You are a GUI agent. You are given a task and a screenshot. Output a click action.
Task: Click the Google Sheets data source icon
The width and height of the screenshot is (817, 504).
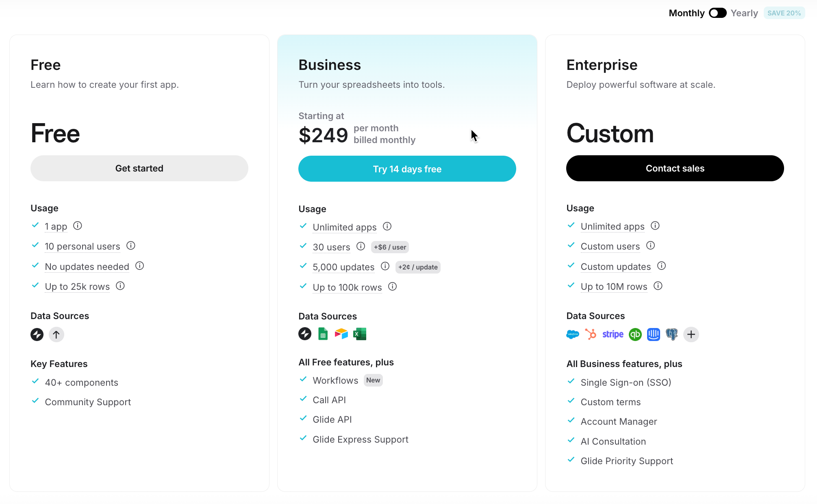(323, 334)
